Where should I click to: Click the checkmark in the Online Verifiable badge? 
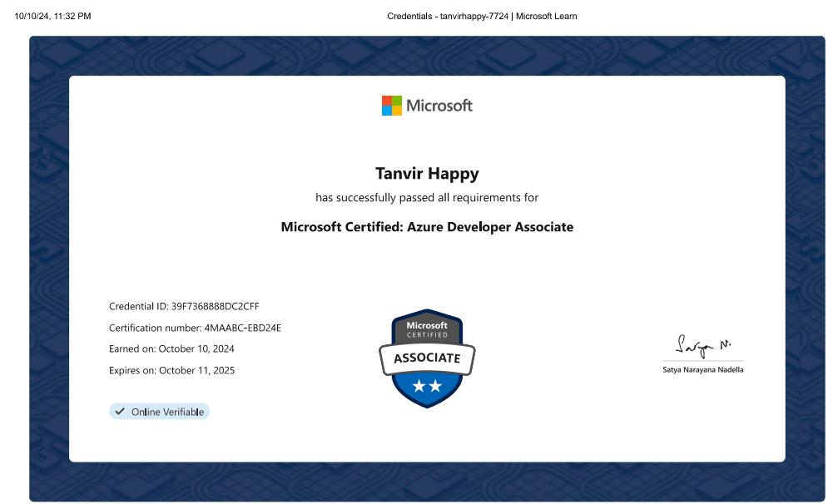click(x=120, y=412)
